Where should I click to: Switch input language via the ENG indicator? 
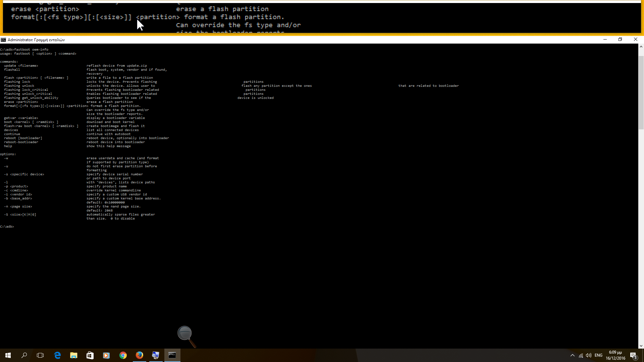click(598, 355)
